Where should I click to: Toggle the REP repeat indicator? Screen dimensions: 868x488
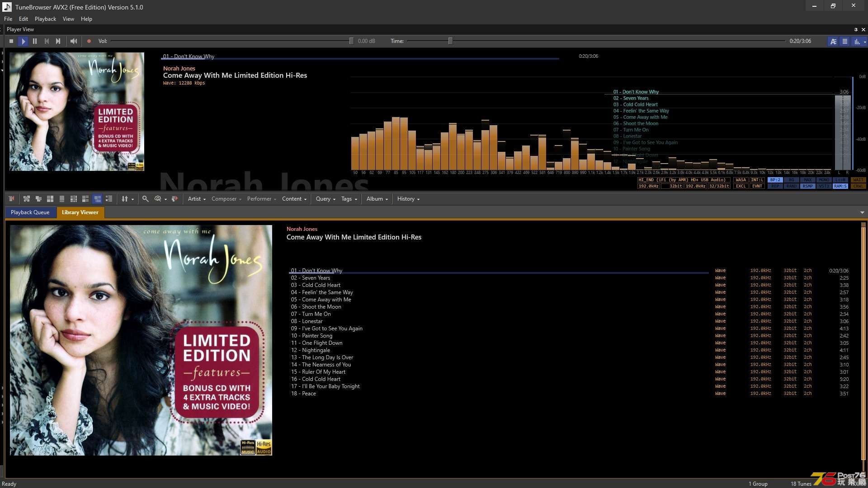[x=775, y=186]
